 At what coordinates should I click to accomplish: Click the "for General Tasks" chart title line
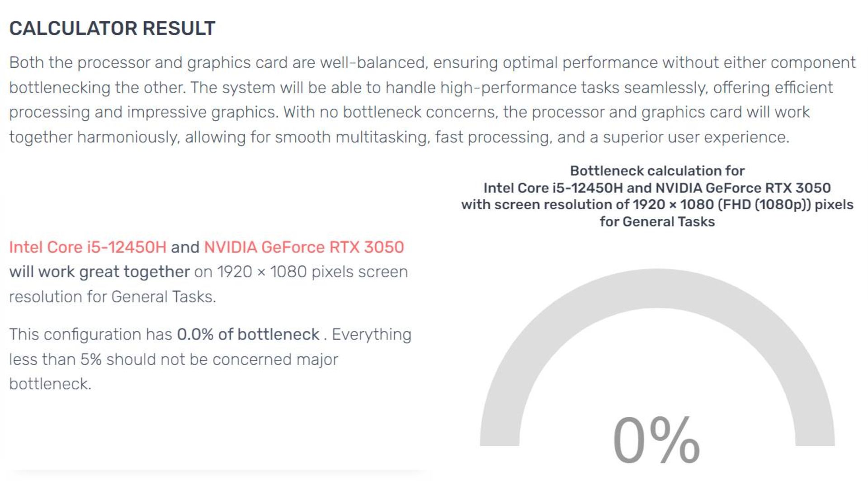coord(657,222)
